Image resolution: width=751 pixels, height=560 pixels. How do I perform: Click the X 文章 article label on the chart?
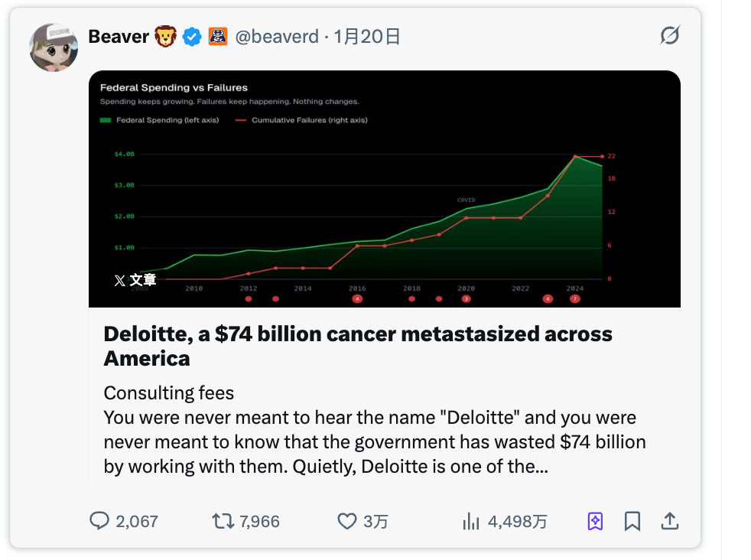(x=135, y=280)
